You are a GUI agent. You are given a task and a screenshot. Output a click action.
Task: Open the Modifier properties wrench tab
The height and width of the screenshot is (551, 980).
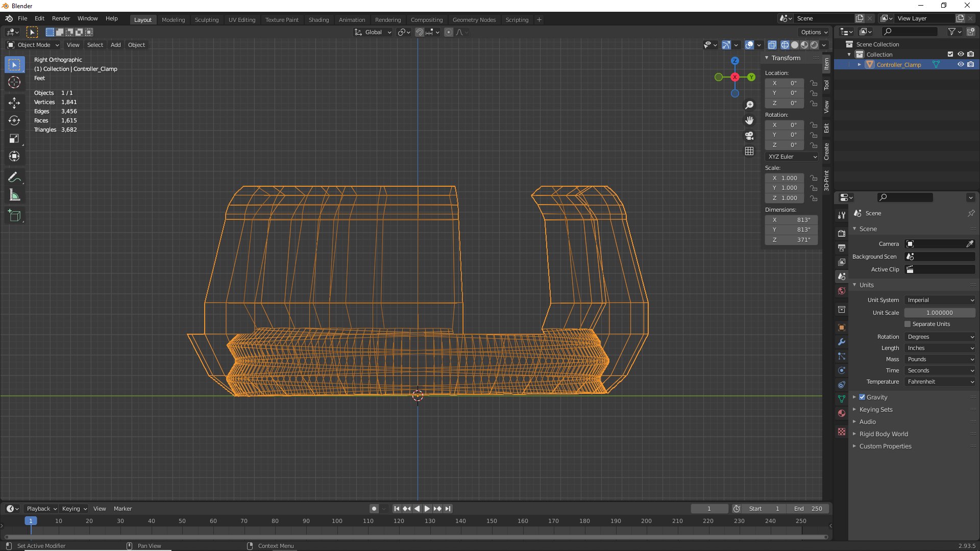(842, 342)
